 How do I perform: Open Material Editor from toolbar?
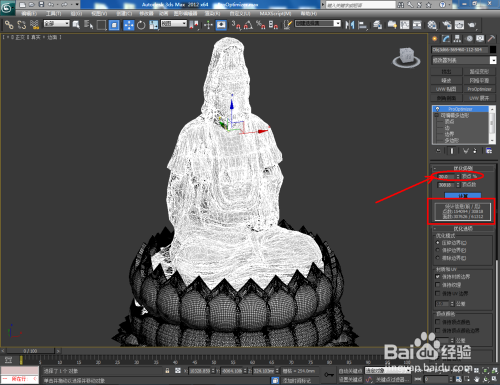point(432,25)
